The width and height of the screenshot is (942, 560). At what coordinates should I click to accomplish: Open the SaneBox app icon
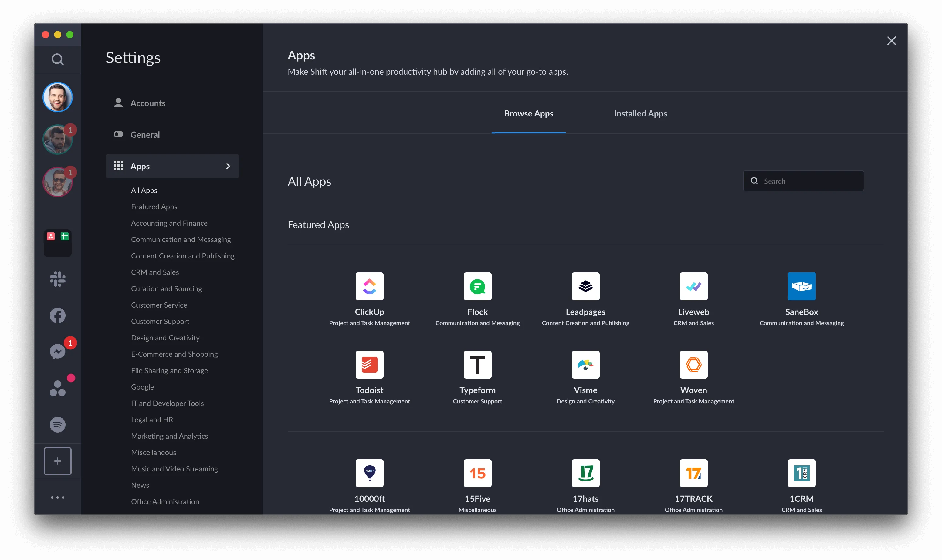point(801,286)
